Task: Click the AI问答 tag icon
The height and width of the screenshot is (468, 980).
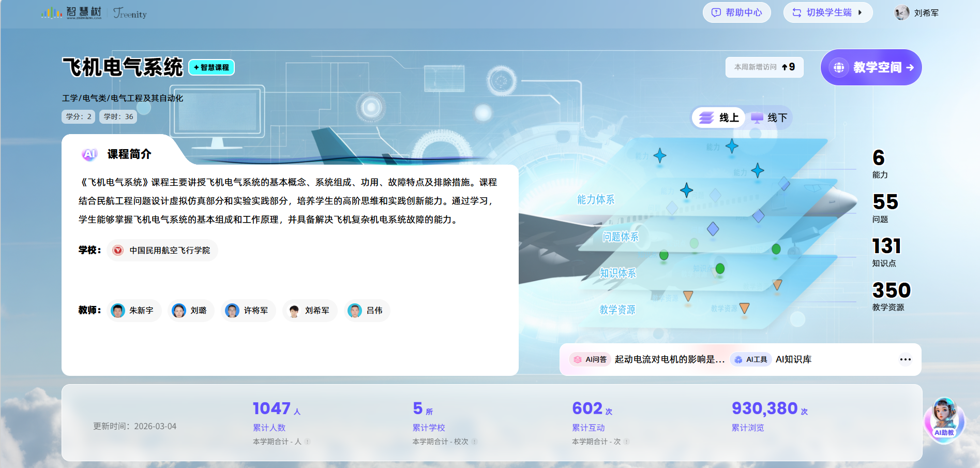Action: point(578,359)
